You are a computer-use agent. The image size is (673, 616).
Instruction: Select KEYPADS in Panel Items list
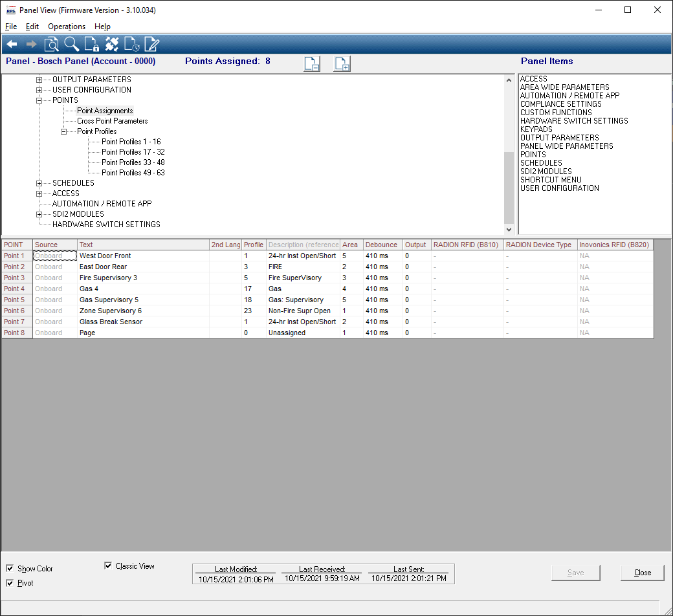pyautogui.click(x=536, y=129)
